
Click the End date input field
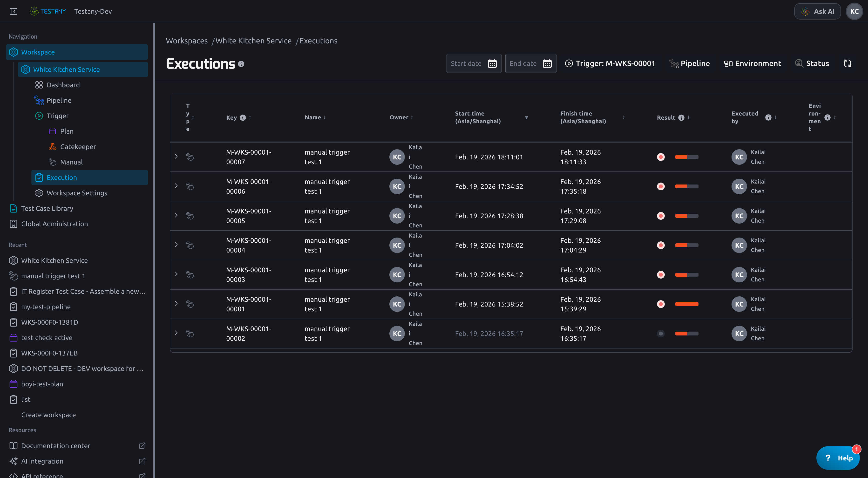531,63
